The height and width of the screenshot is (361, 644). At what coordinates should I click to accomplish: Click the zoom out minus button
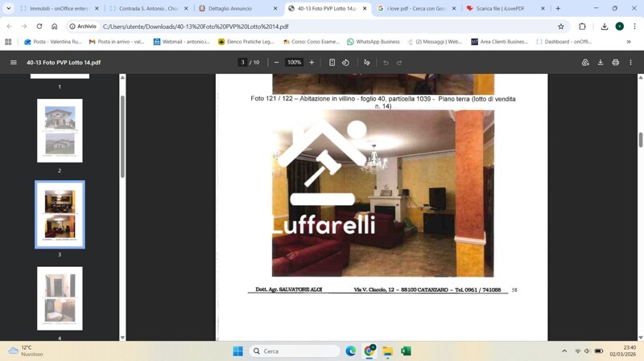[276, 63]
